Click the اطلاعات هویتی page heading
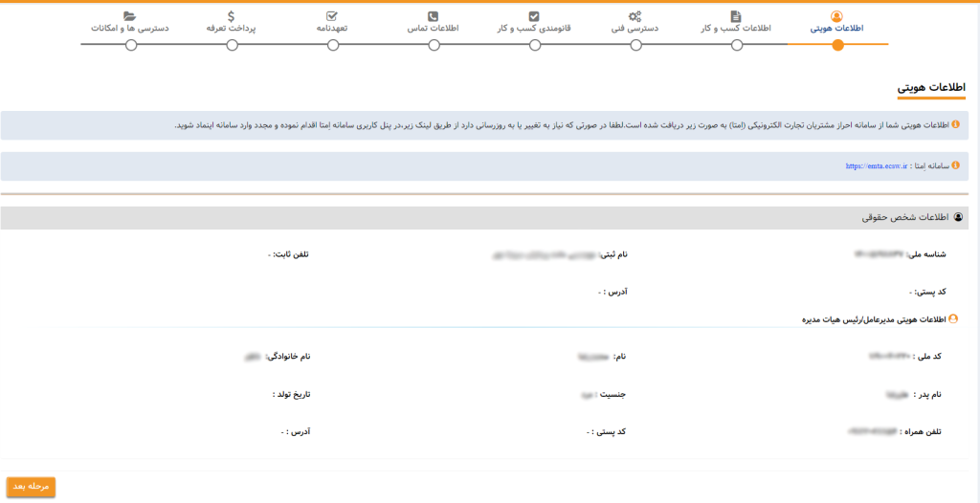 coord(931,87)
